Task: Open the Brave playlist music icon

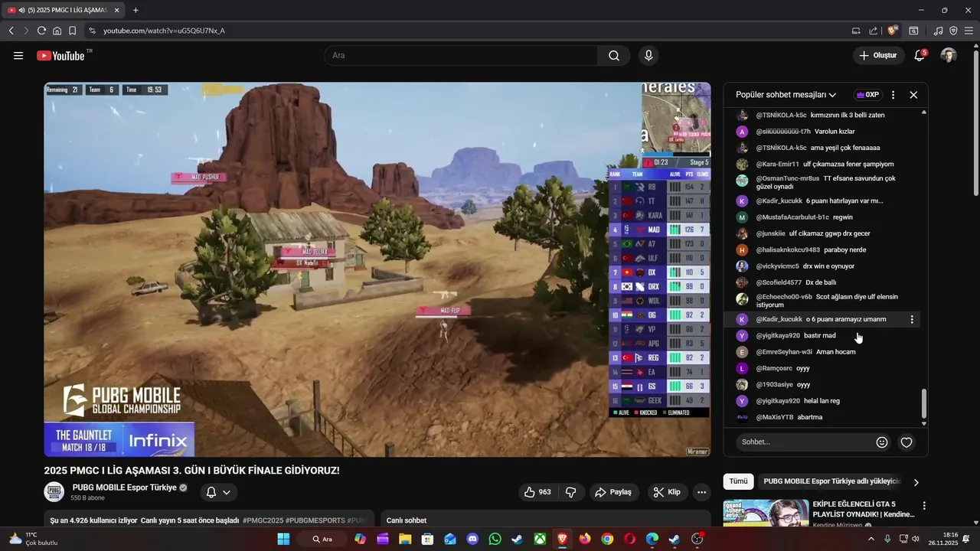Action: point(939,31)
